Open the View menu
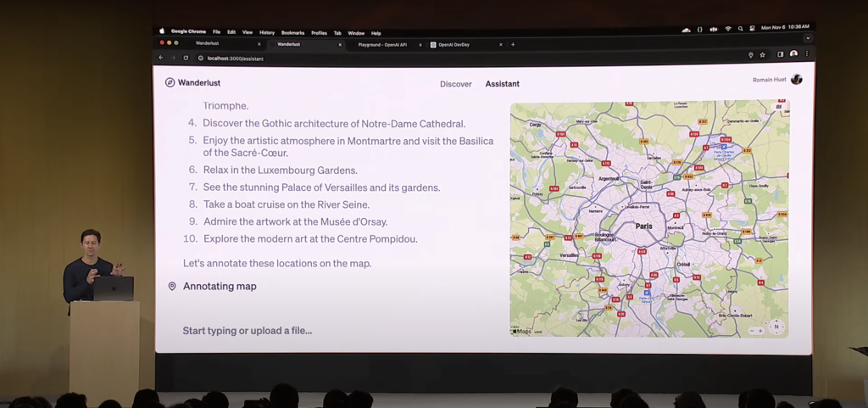This screenshot has height=408, width=868. (x=248, y=33)
